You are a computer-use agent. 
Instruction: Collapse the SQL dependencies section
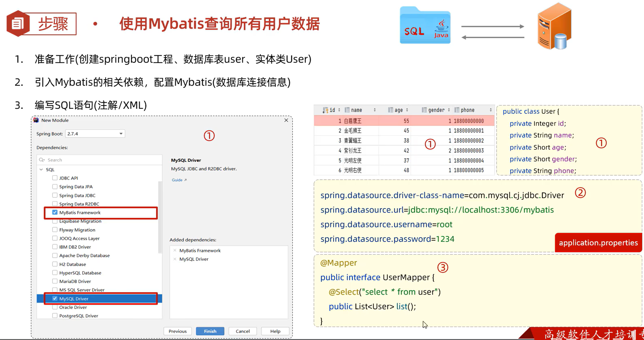pyautogui.click(x=41, y=169)
